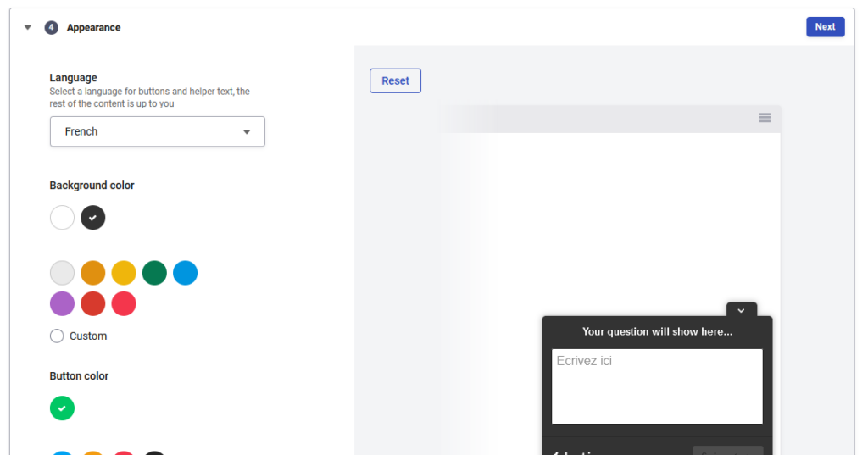
Task: Choose the red color swatch
Action: [x=93, y=303]
